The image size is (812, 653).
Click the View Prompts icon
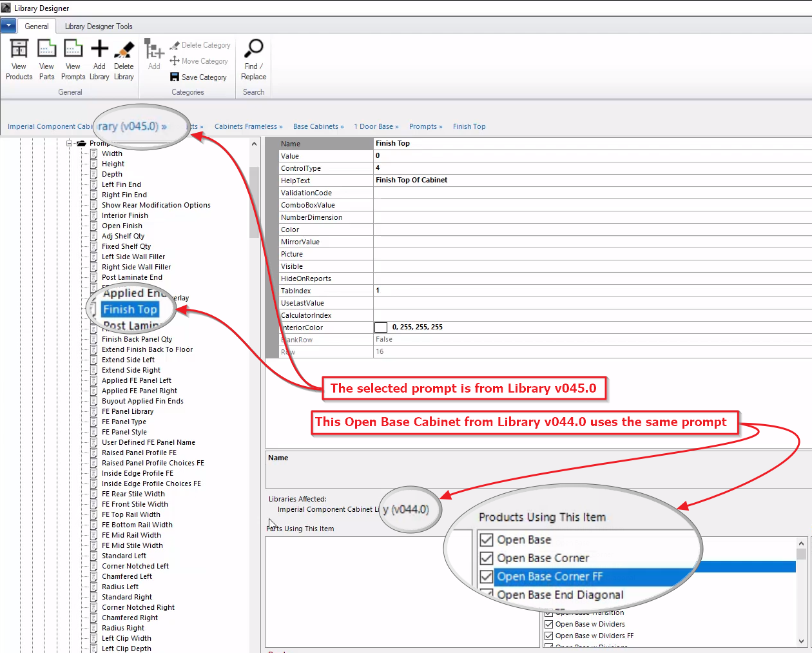[x=73, y=49]
